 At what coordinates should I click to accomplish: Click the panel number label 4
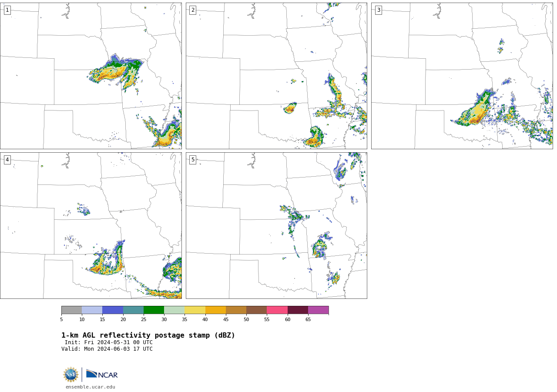pyautogui.click(x=7, y=160)
